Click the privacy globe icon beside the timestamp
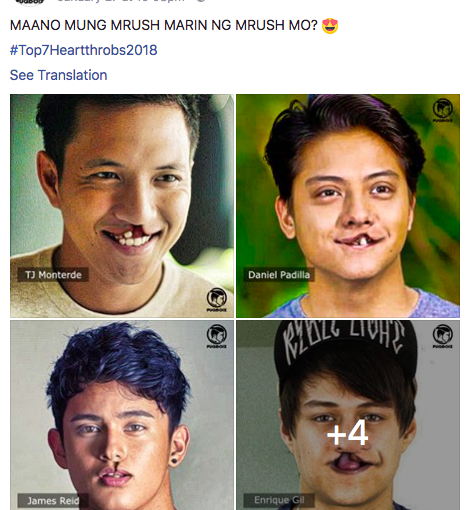The width and height of the screenshot is (470, 510). pyautogui.click(x=200, y=1)
